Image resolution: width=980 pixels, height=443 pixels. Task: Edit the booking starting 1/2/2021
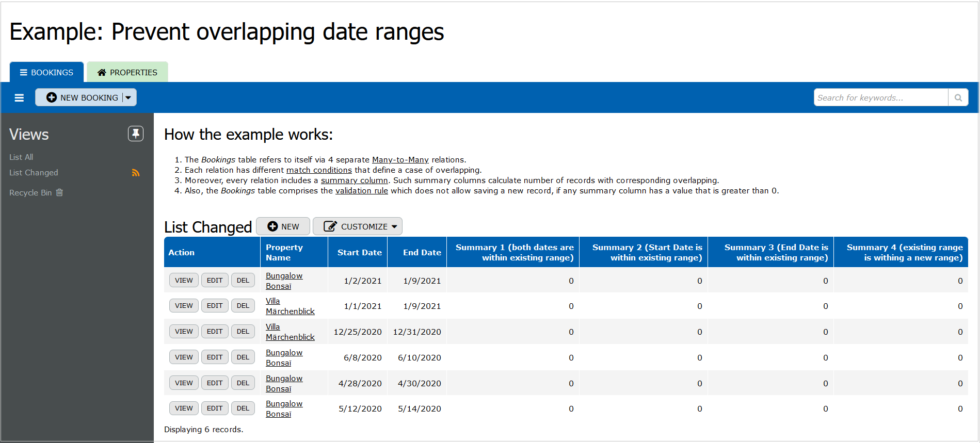tap(215, 281)
